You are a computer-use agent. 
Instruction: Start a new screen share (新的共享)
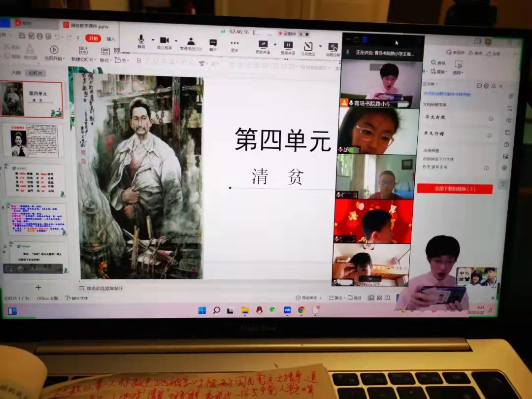pyautogui.click(x=263, y=47)
